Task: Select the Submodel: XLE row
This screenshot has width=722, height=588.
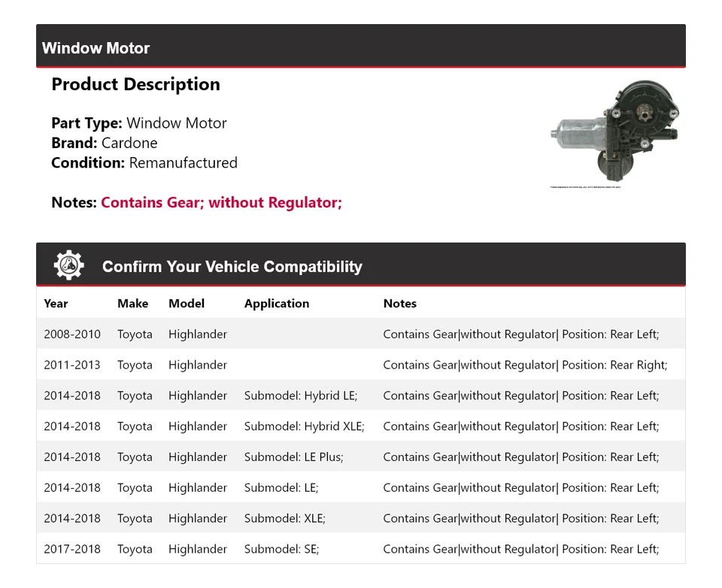Action: tap(281, 518)
